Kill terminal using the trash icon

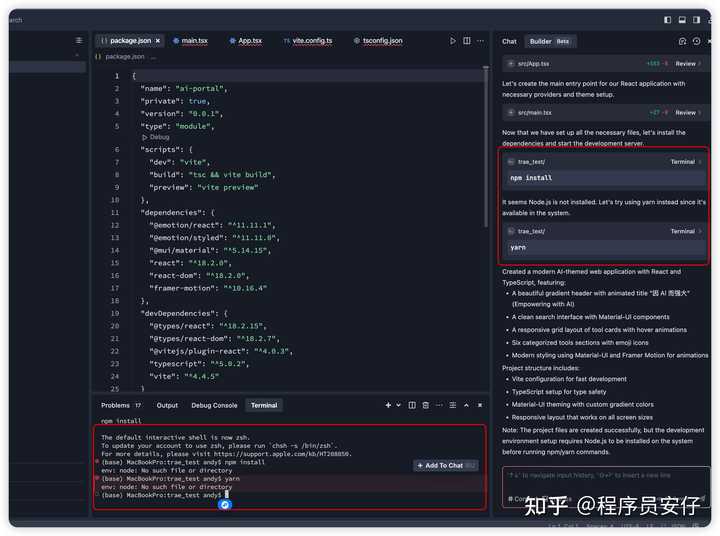point(426,405)
